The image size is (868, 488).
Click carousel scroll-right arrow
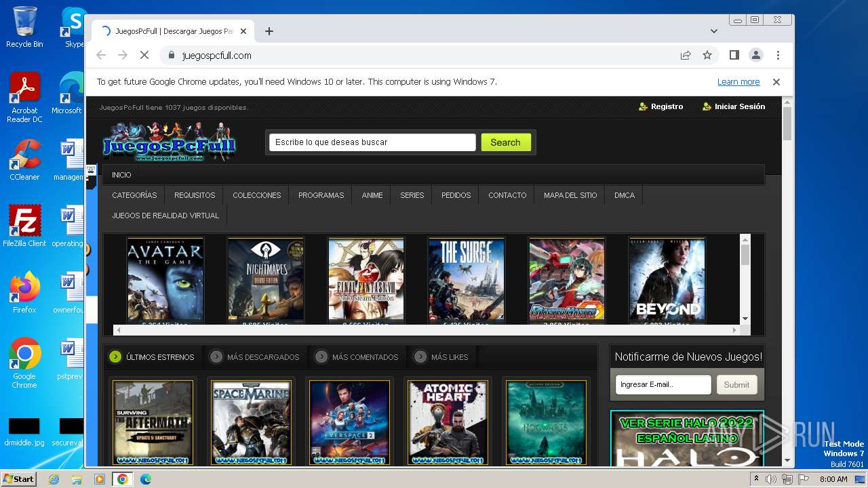pyautogui.click(x=734, y=330)
